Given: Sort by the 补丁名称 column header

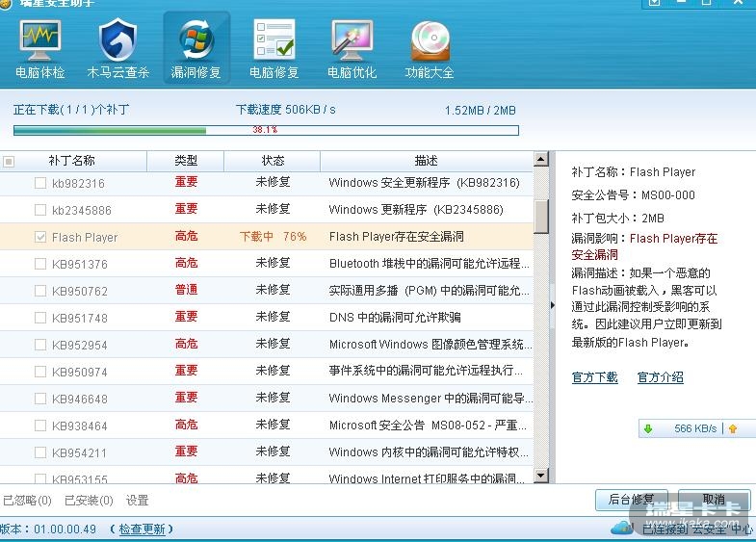Looking at the screenshot, I should point(72,161).
